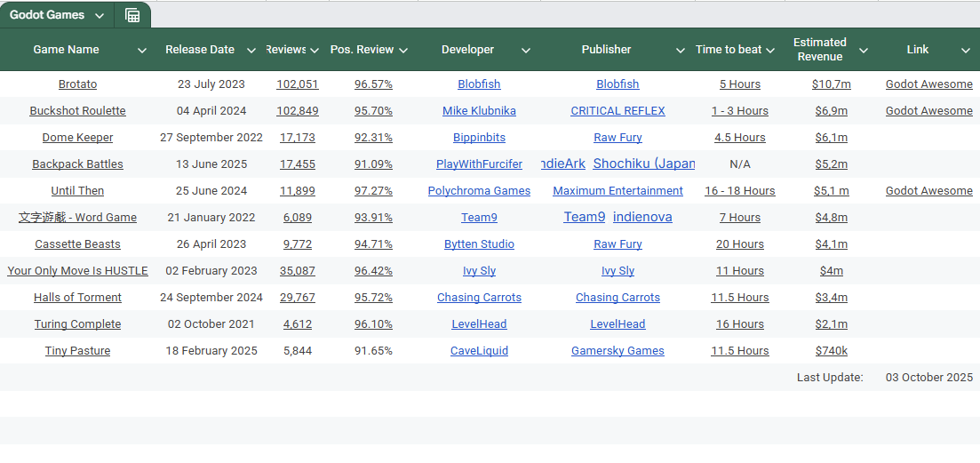980x463 pixels.
Task: Open Estimated Revenue column dropdown
Action: (864, 51)
